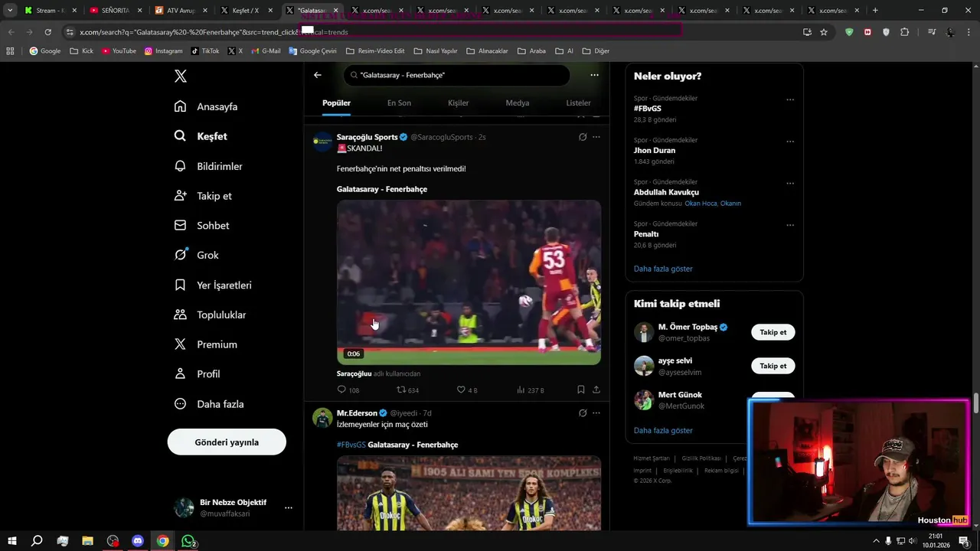
Task: Open Takip et in sidebar
Action: coord(203,196)
